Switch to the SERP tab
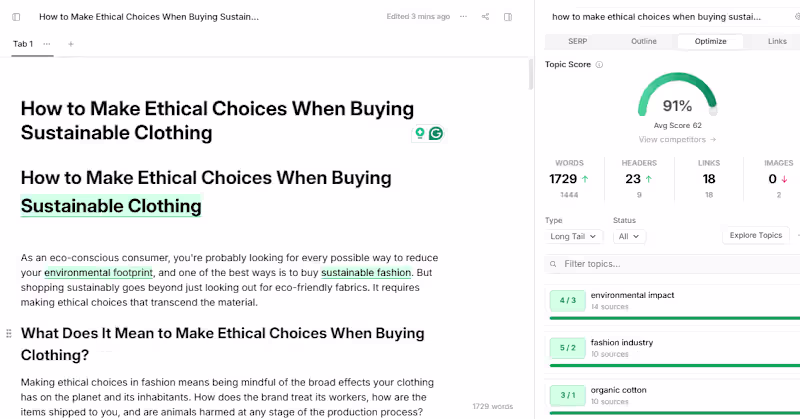The height and width of the screenshot is (419, 800). coord(578,42)
